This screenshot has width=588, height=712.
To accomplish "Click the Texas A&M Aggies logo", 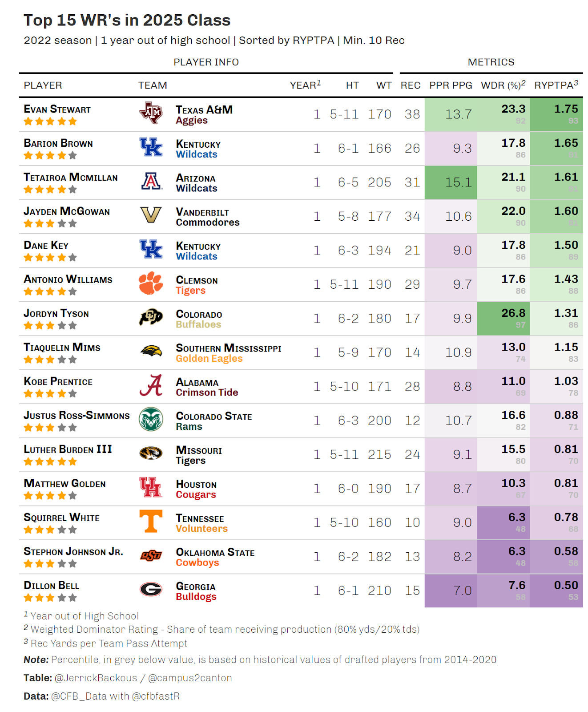I will [151, 113].
